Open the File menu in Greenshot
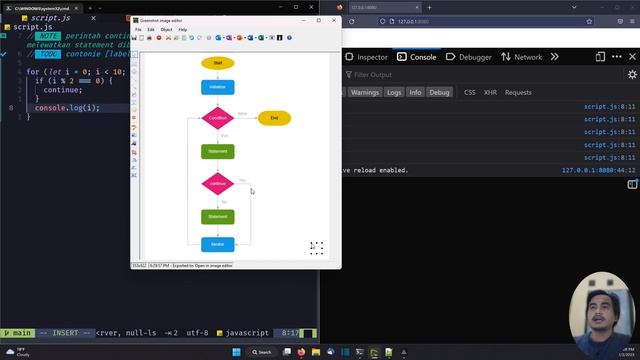640x360 pixels. 138,30
